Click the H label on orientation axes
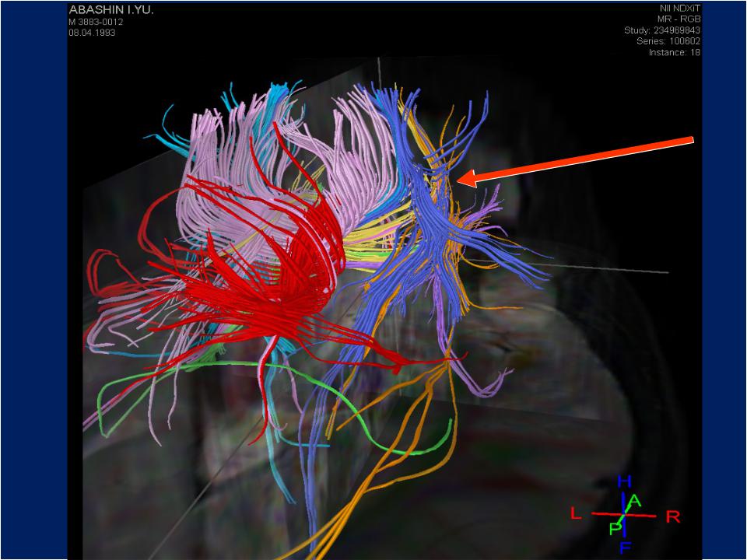The image size is (747, 560). tap(625, 482)
